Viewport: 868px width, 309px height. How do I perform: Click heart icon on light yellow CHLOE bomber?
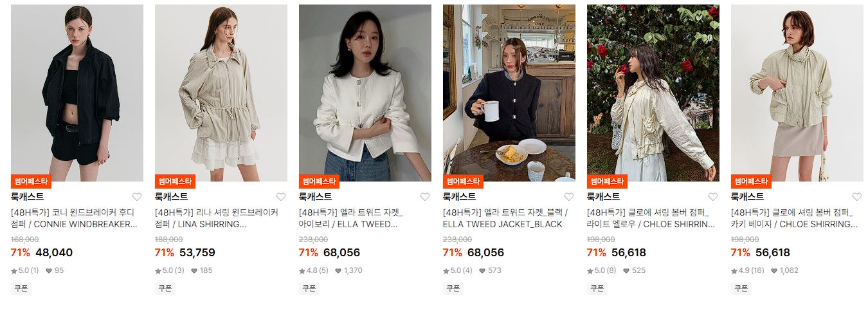713,197
